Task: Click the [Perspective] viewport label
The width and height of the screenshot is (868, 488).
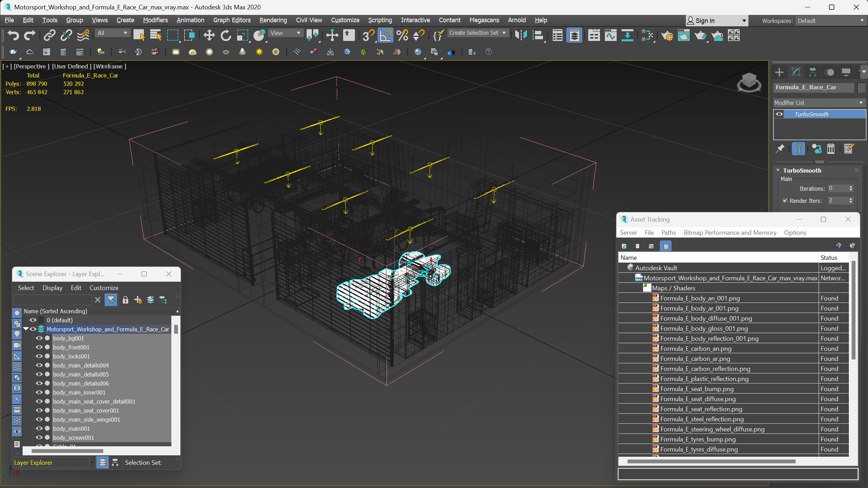Action: pos(31,66)
